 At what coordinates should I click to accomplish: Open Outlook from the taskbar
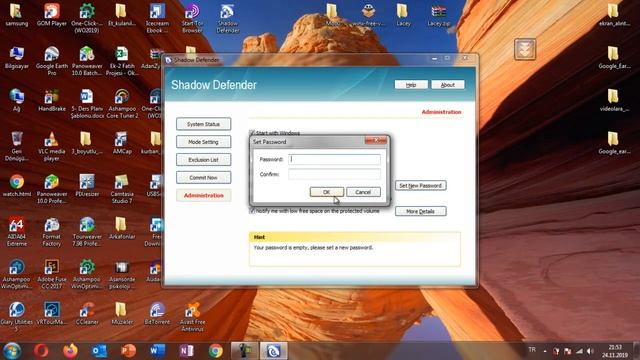[99, 351]
